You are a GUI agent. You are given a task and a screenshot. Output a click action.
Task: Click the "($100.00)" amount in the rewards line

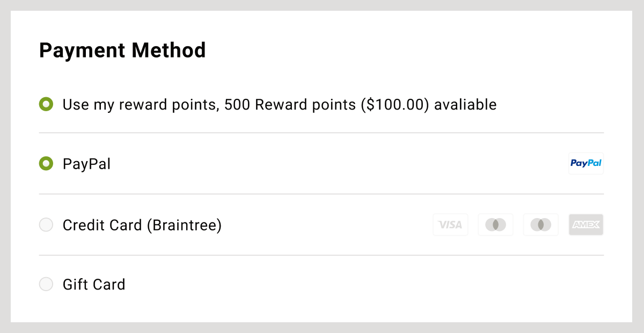(395, 105)
